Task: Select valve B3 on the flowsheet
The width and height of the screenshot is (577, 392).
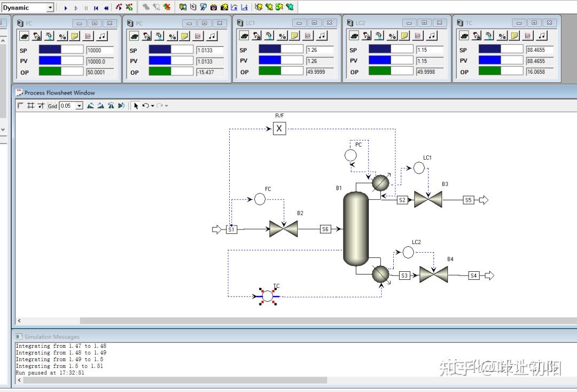Action: [x=427, y=200]
